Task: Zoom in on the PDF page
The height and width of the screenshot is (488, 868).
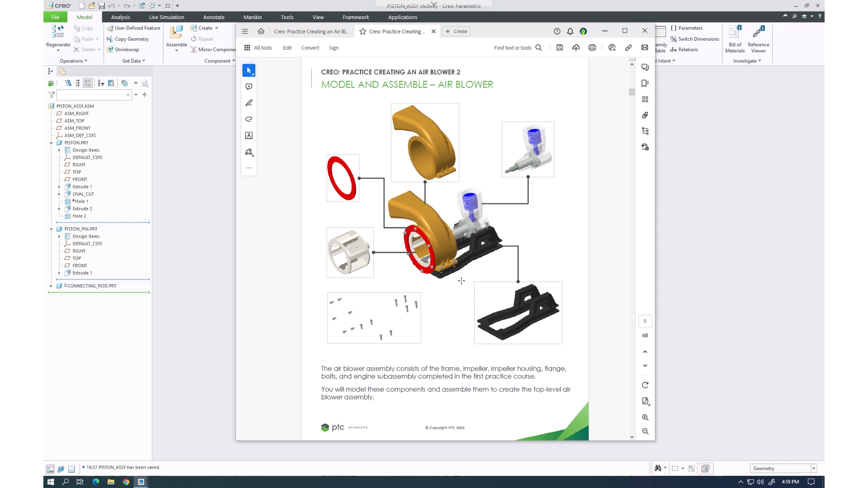Action: pos(645,418)
